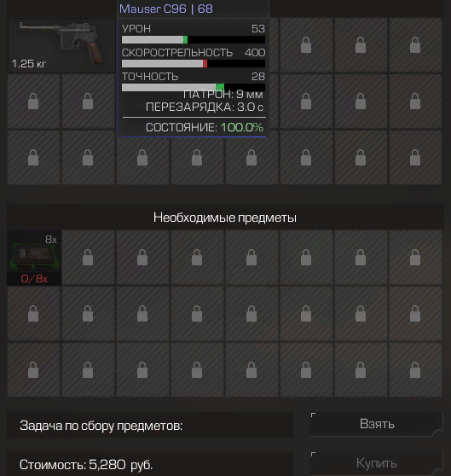The image size is (451, 476).
Task: Click the Стоимость 5,280 руб. price field
Action: 150,464
